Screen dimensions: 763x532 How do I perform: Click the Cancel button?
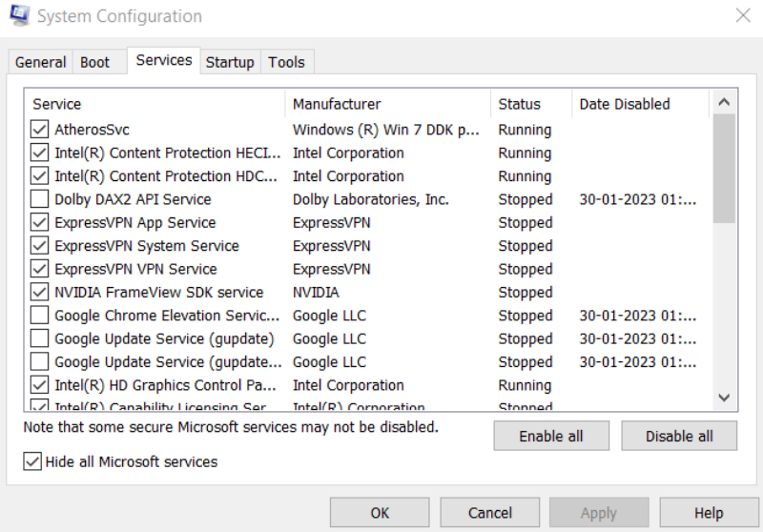coord(490,513)
